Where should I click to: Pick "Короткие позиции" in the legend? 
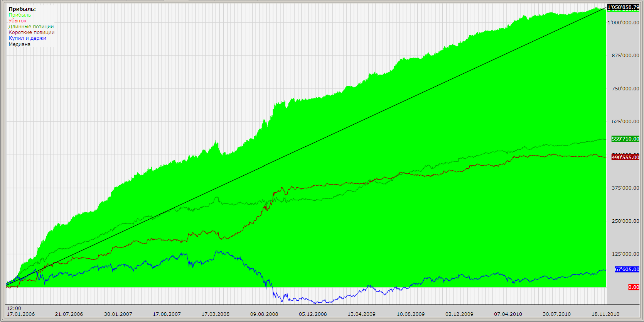pos(32,32)
